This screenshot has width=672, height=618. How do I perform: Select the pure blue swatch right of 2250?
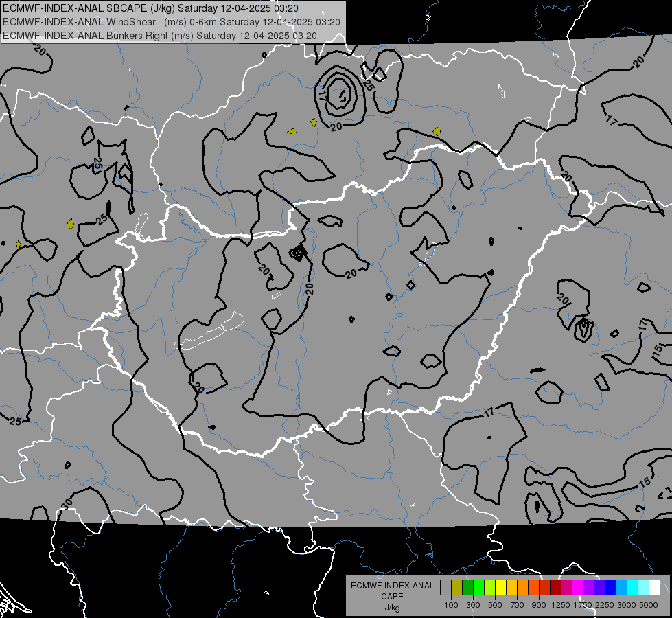(x=610, y=588)
